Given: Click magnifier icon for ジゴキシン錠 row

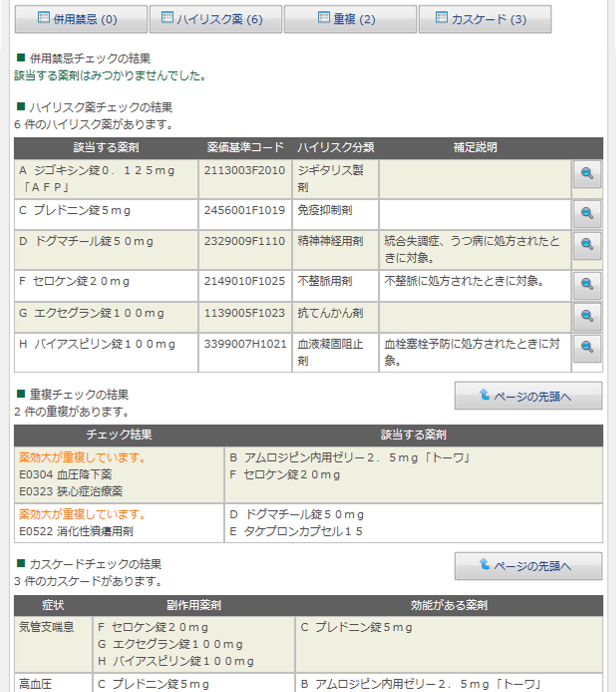Looking at the screenshot, I should coord(587,174).
